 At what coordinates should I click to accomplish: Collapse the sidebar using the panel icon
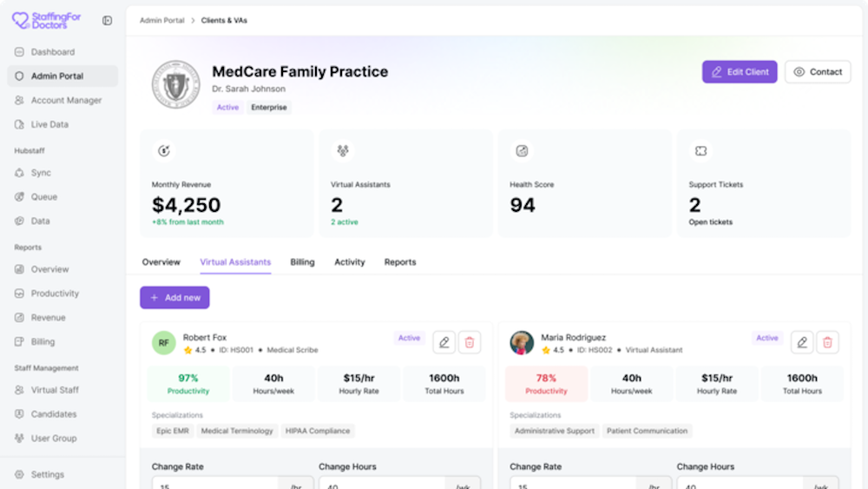(107, 20)
